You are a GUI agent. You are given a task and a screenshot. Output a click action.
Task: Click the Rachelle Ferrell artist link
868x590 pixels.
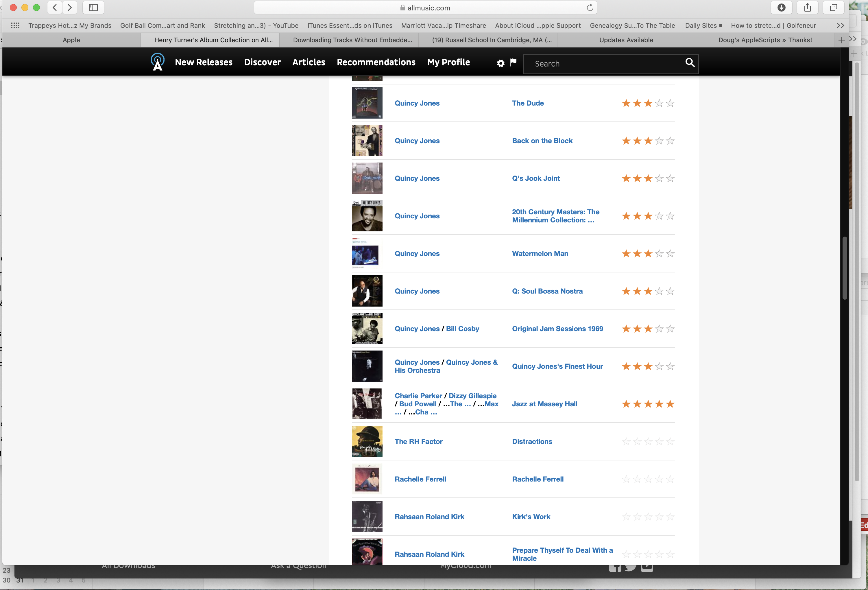420,479
